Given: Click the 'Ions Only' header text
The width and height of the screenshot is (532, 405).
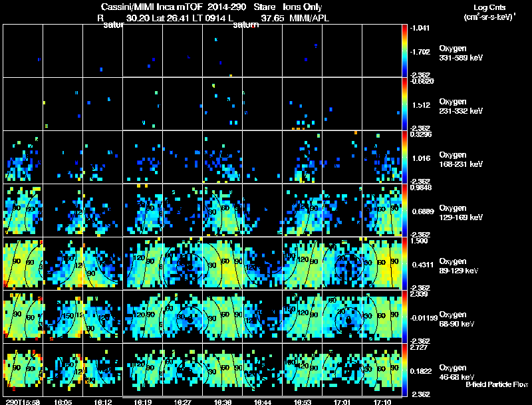Looking at the screenshot, I should coord(303,7).
